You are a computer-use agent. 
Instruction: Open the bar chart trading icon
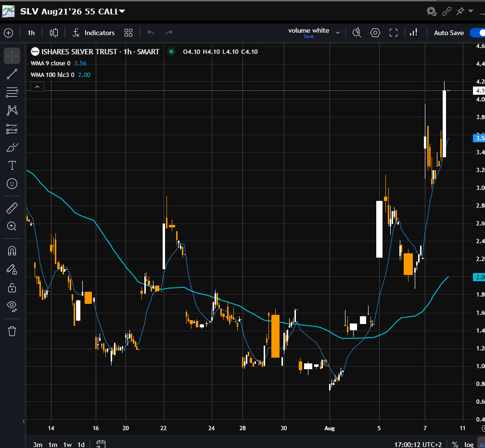pos(414,33)
